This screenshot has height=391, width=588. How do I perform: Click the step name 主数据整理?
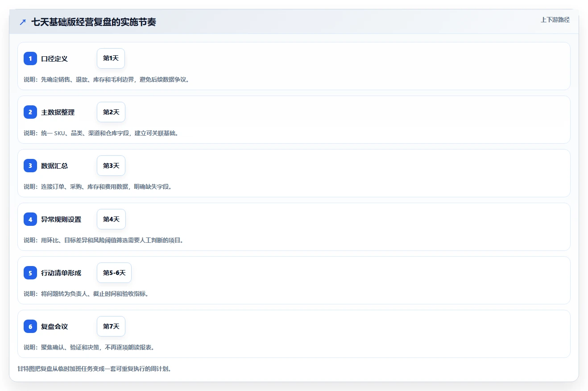coord(58,112)
